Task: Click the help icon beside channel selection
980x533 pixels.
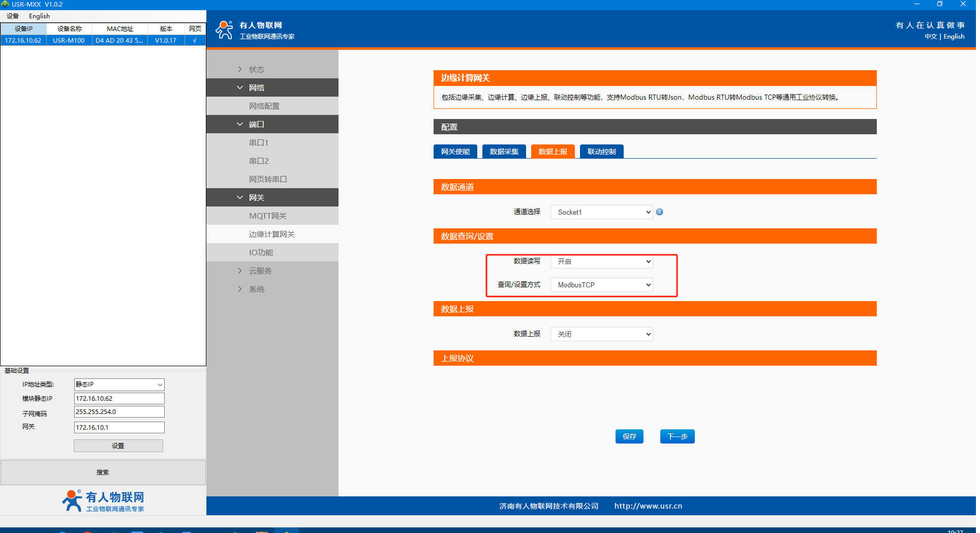Action: [659, 212]
